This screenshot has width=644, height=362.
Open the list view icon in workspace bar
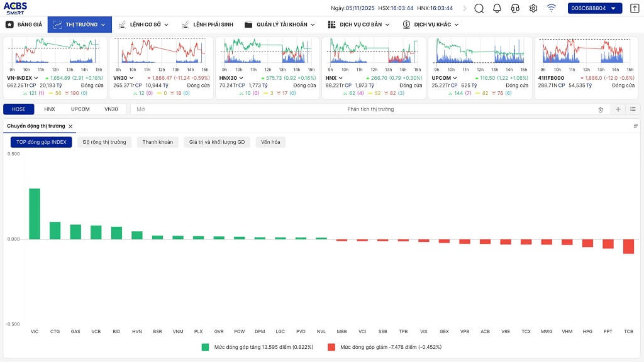[x=633, y=109]
